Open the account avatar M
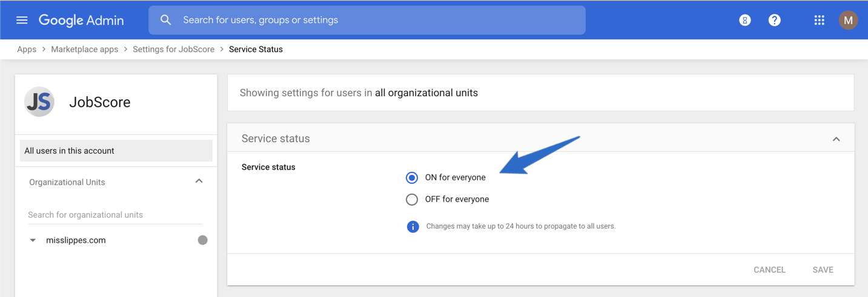Screen dimensions: 868x297 [849, 20]
